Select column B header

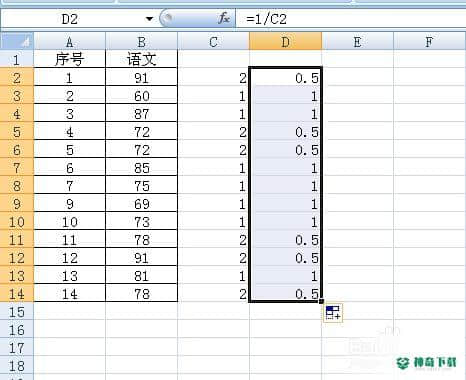click(x=141, y=42)
